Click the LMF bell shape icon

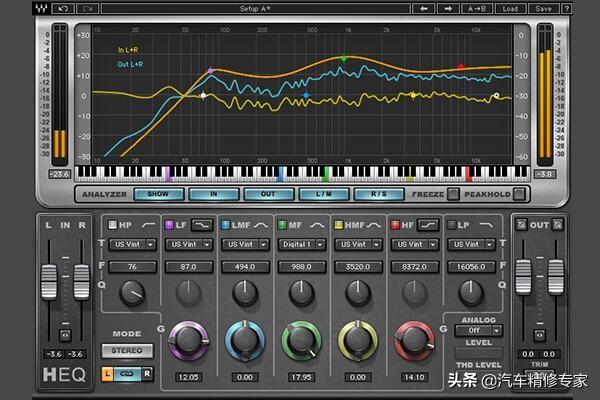(261, 225)
